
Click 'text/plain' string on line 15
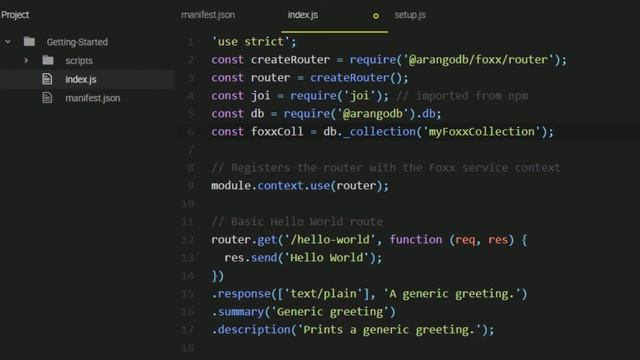click(323, 293)
